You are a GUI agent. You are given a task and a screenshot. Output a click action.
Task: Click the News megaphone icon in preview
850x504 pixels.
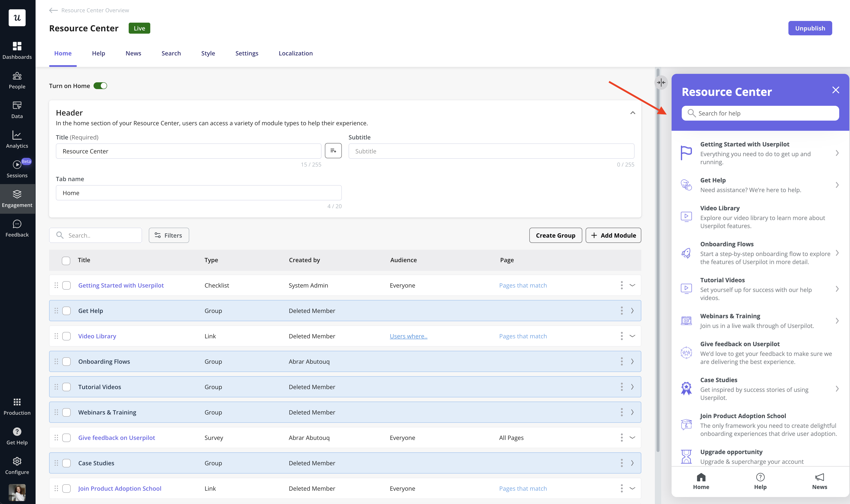(x=820, y=477)
